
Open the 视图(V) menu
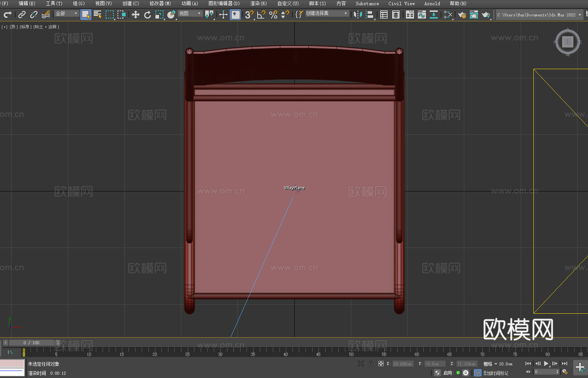pyautogui.click(x=103, y=3)
